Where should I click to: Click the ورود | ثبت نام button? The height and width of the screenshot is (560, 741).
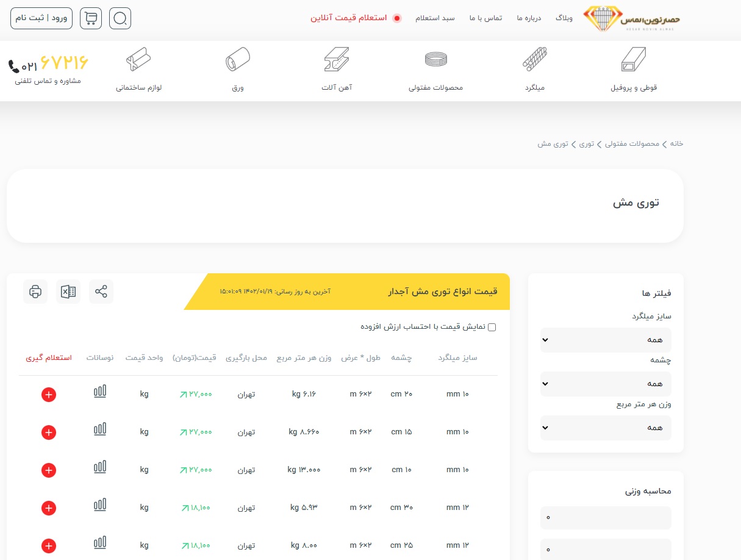coord(41,18)
